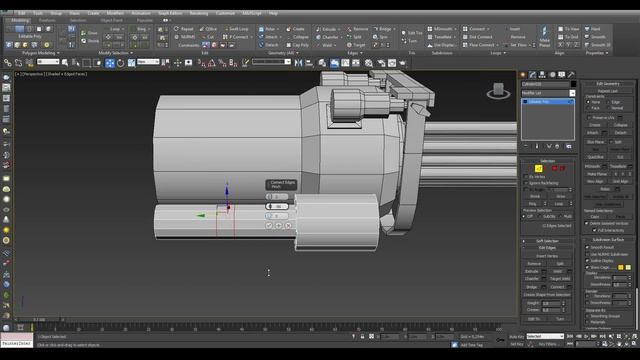Click the object color swatch
The image size is (640, 360).
[573, 84]
